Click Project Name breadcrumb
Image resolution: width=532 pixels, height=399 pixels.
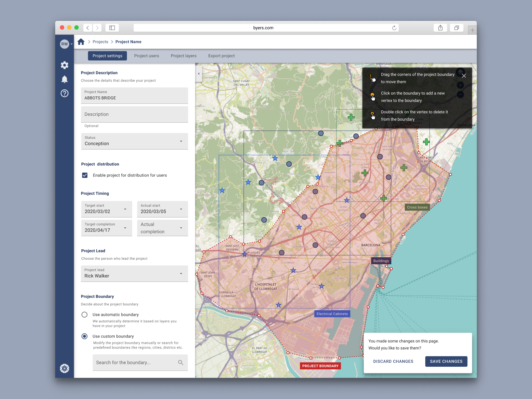coord(128,42)
